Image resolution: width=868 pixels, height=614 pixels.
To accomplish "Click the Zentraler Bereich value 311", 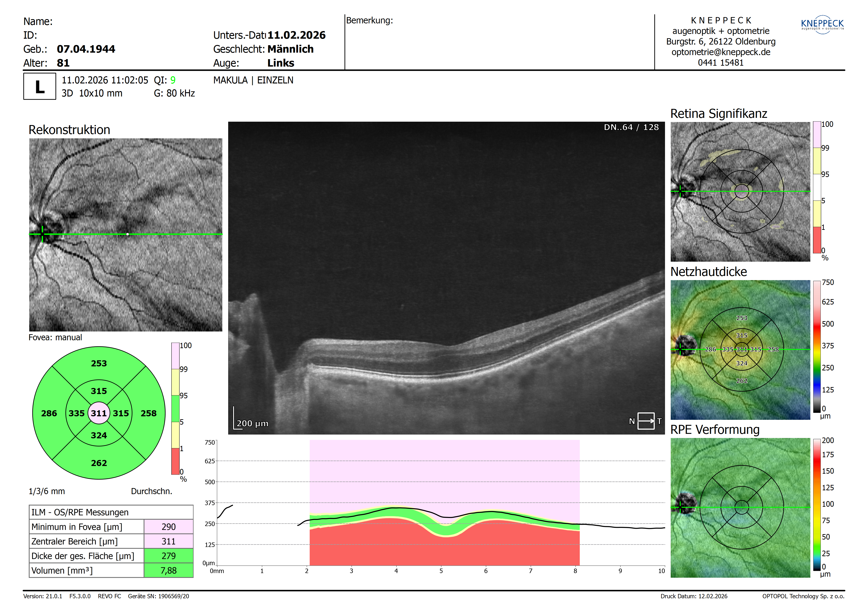I will coord(168,541).
